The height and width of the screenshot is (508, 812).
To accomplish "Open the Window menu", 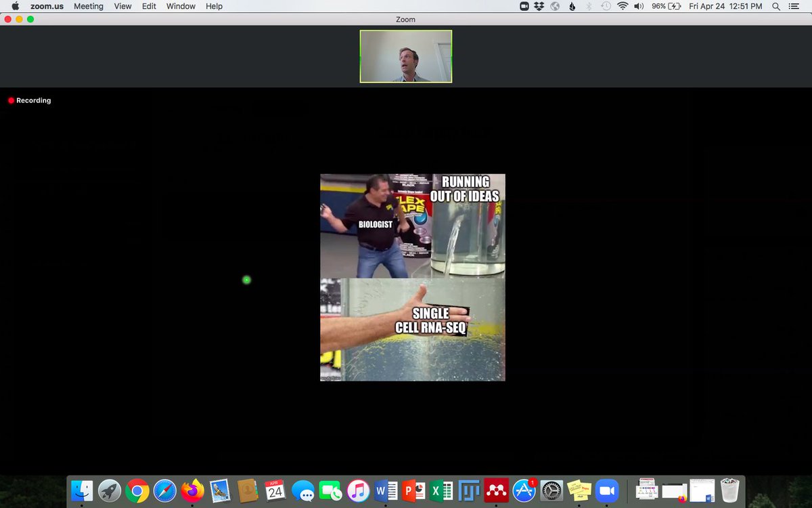I will click(x=181, y=6).
